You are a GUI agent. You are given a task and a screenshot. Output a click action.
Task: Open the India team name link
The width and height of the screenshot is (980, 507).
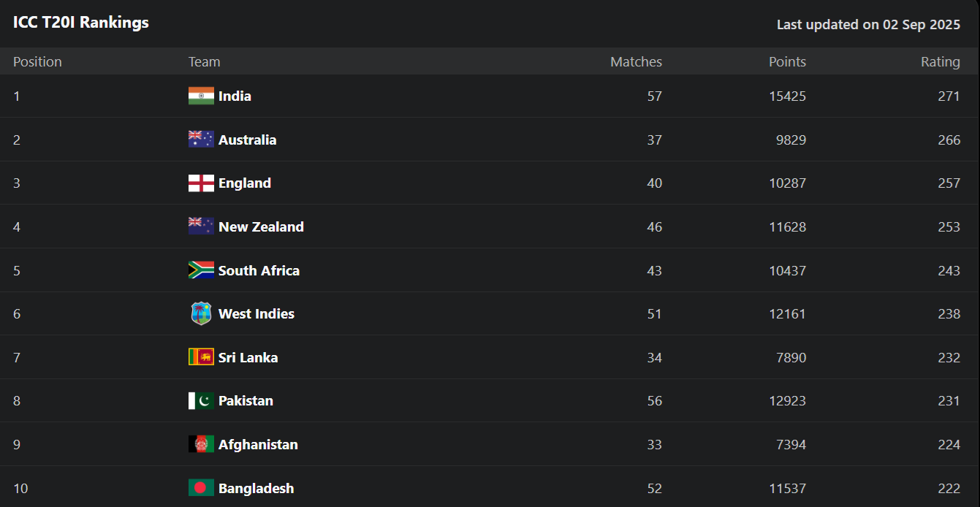[x=235, y=96]
